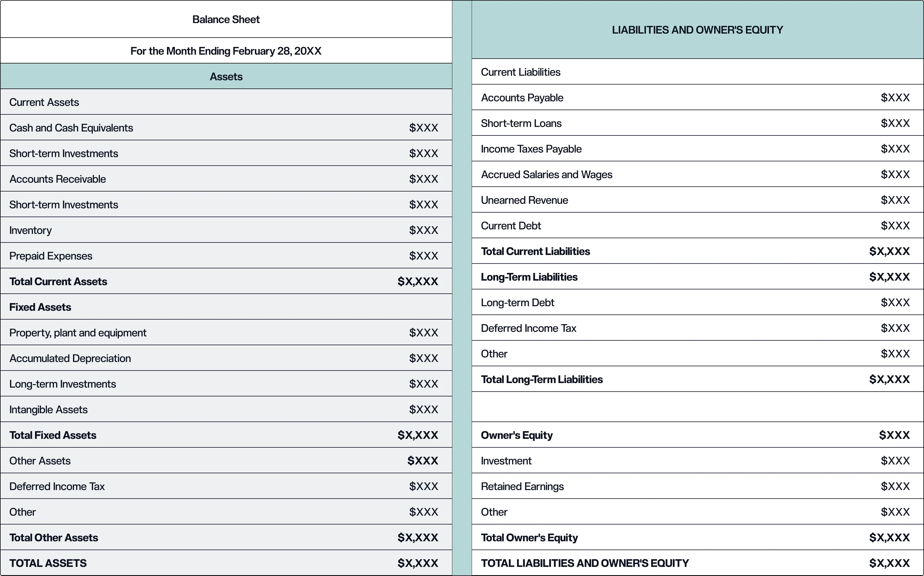This screenshot has width=924, height=576.
Task: Click the Balance Sheet title cell
Action: 226,19
